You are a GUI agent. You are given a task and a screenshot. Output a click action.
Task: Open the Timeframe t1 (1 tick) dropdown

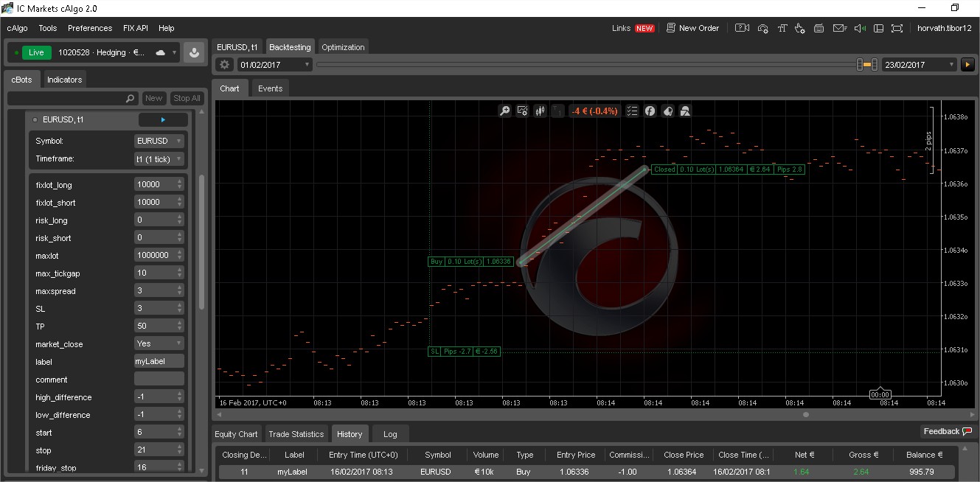159,158
